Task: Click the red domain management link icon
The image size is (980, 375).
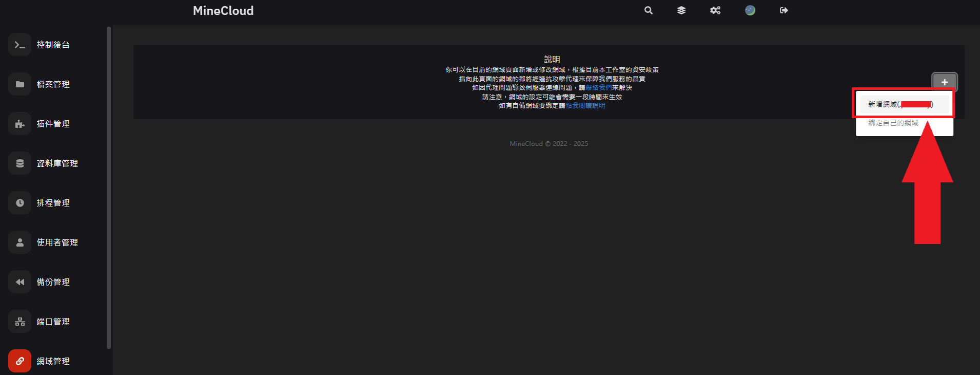Action: [x=19, y=361]
